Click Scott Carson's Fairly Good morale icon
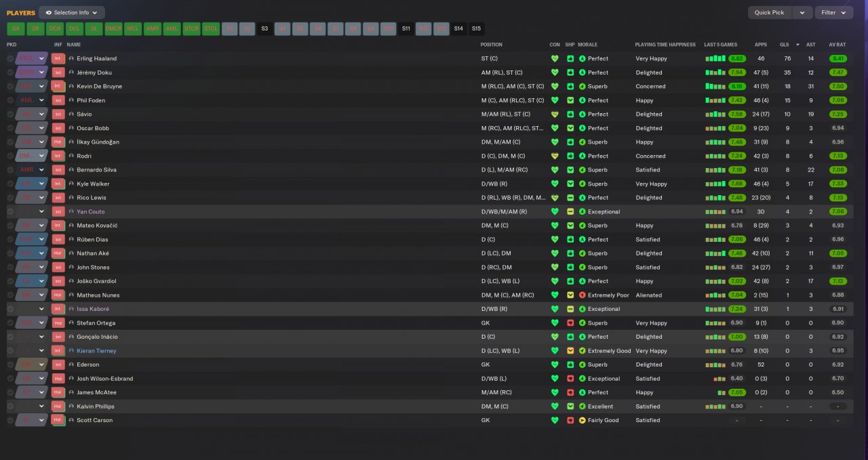868x460 pixels. [582, 421]
